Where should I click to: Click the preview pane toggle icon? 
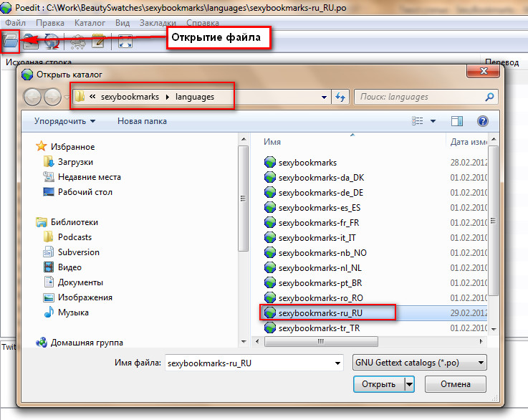click(457, 121)
